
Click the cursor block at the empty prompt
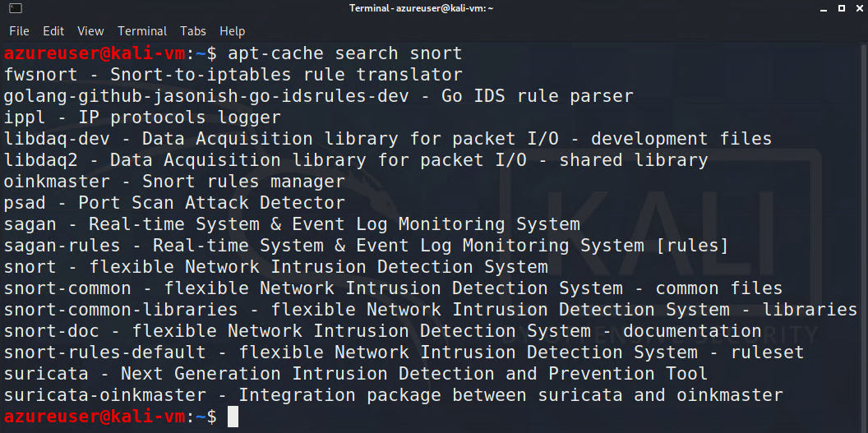[233, 417]
